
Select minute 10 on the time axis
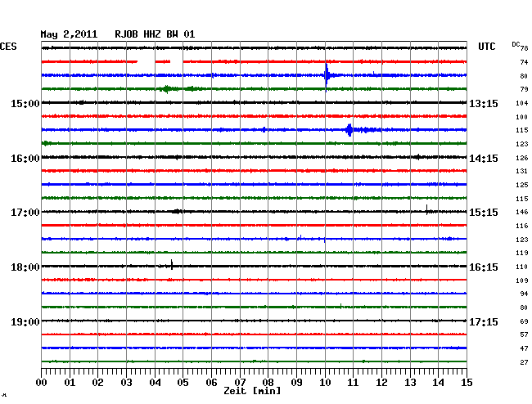[325, 382]
